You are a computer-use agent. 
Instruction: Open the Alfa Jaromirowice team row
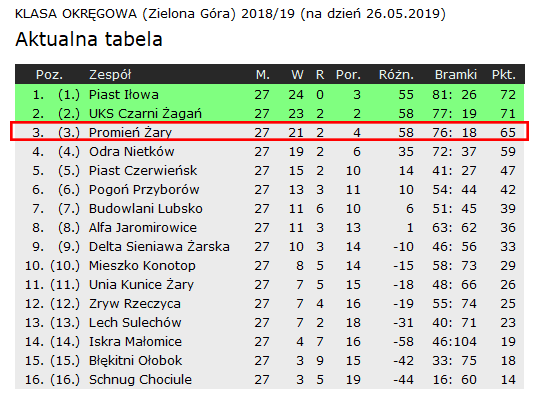[270, 228]
